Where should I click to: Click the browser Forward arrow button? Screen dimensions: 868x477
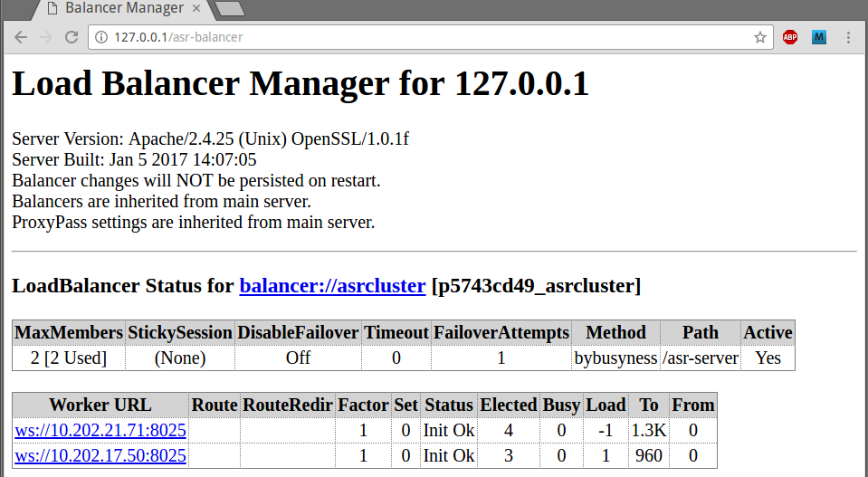pos(46,37)
